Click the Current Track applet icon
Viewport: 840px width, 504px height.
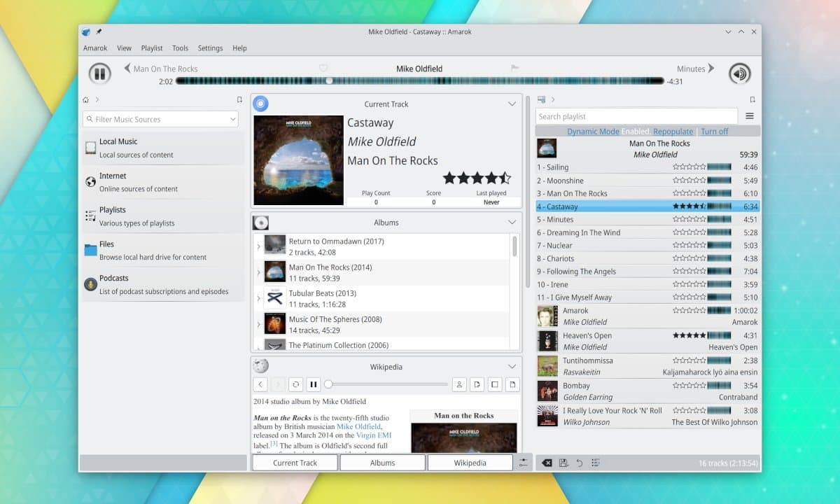260,104
